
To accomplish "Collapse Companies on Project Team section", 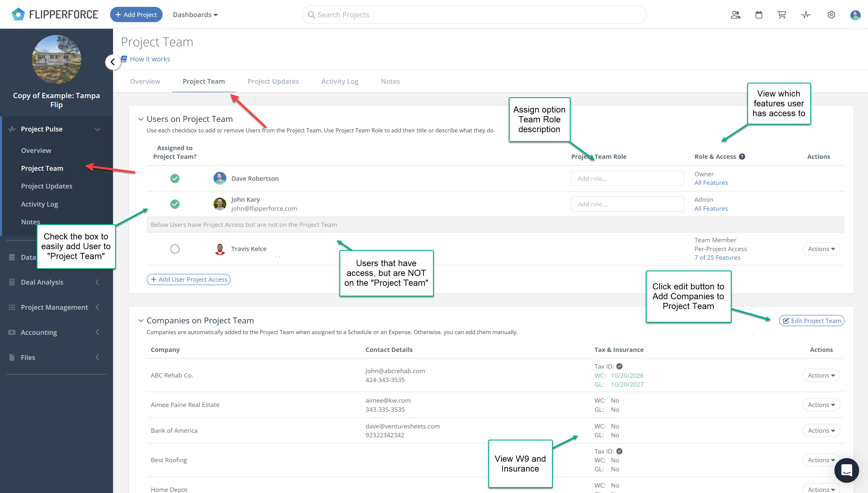I will coord(140,320).
